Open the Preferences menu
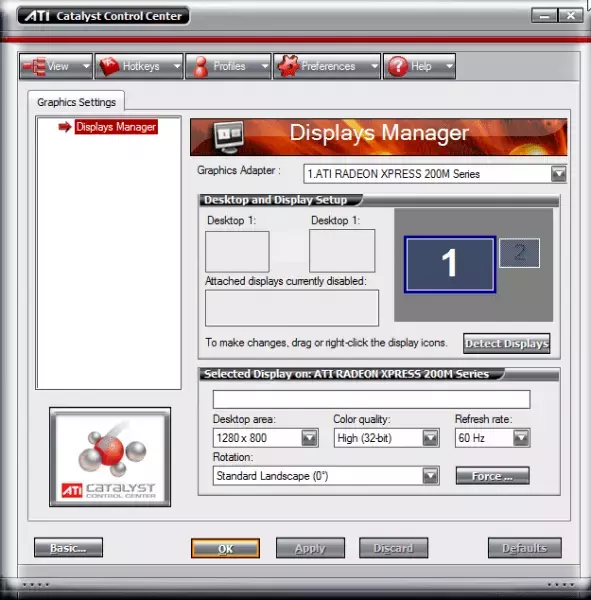Image resolution: width=591 pixels, height=600 pixels. (327, 66)
